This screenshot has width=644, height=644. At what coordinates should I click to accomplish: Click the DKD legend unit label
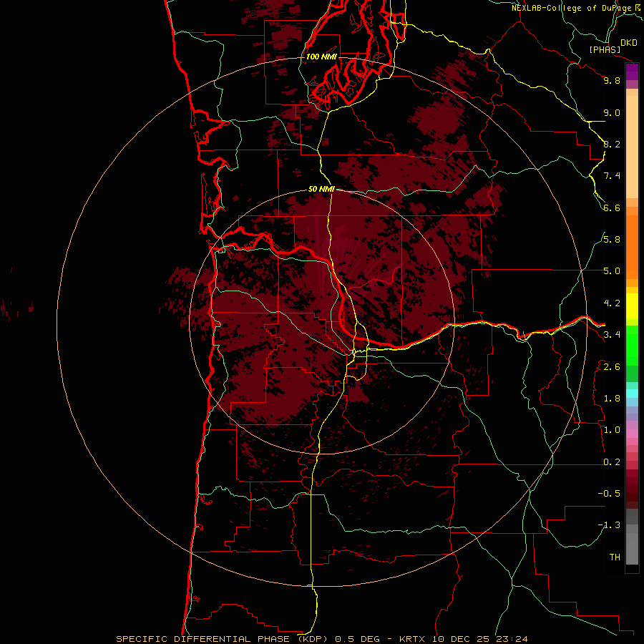pyautogui.click(x=629, y=43)
